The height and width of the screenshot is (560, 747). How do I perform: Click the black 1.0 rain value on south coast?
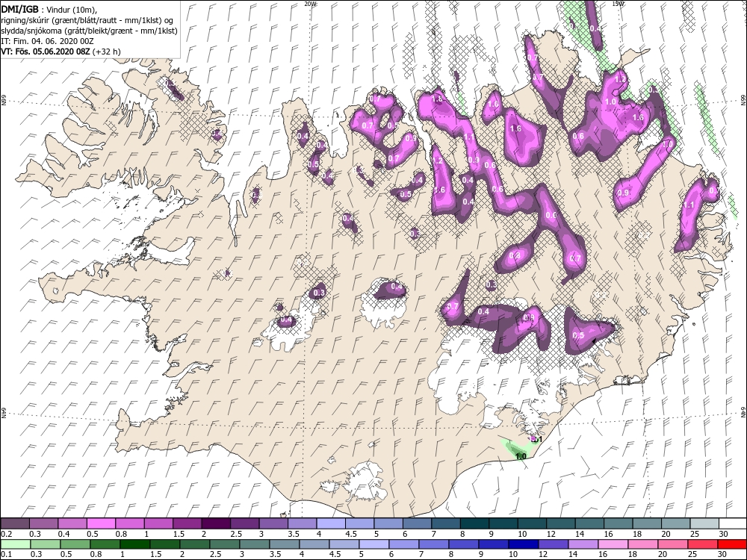(x=521, y=456)
